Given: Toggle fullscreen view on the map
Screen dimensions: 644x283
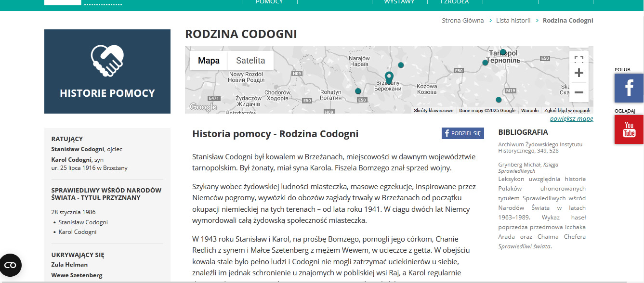Looking at the screenshot, I should pyautogui.click(x=578, y=60).
